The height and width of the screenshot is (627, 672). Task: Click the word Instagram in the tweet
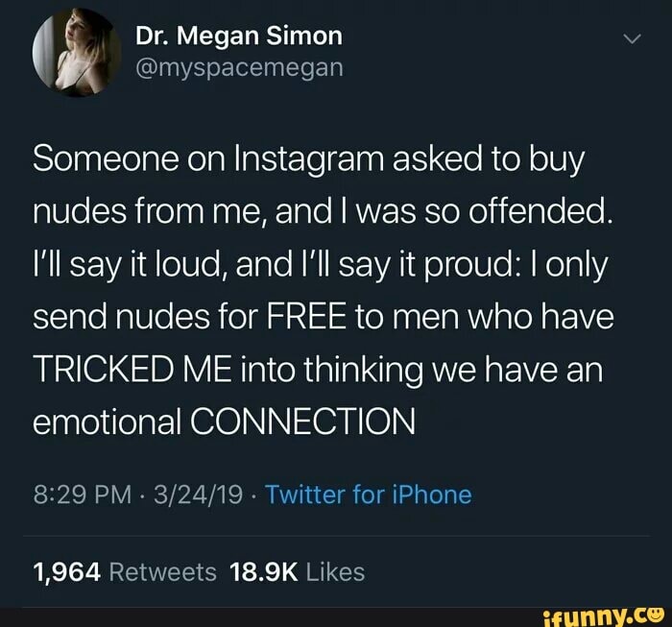click(309, 159)
